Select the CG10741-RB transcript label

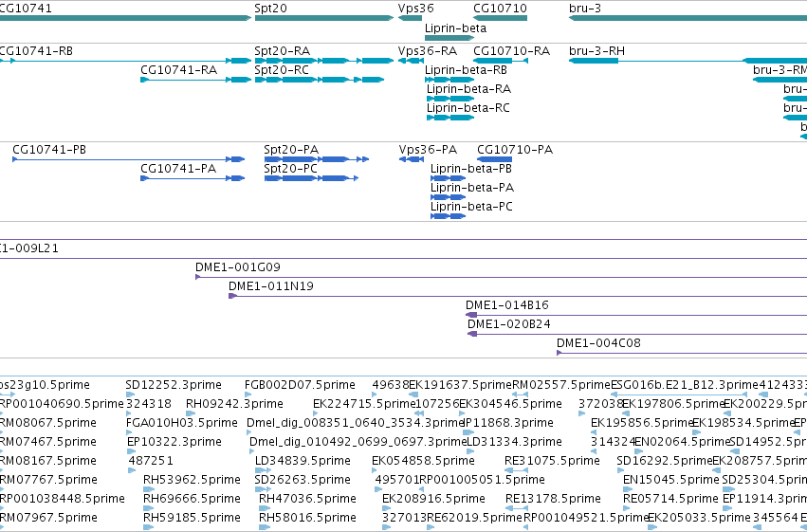coord(36,51)
